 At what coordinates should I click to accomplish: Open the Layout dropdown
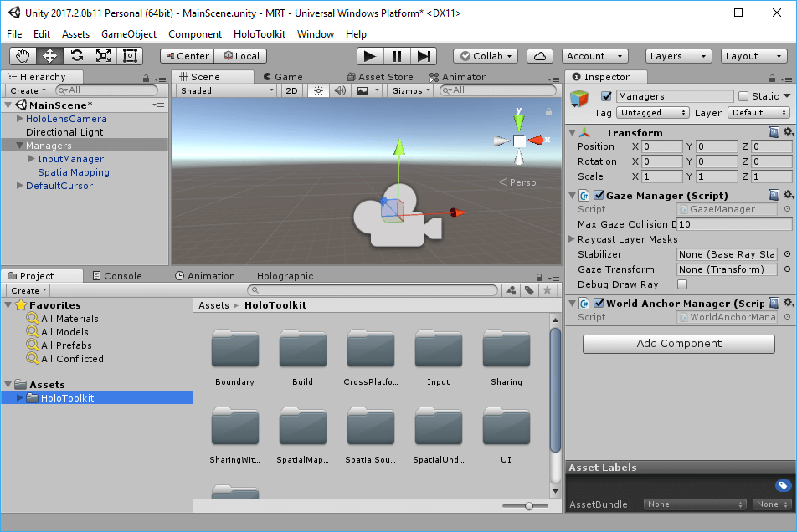click(753, 56)
